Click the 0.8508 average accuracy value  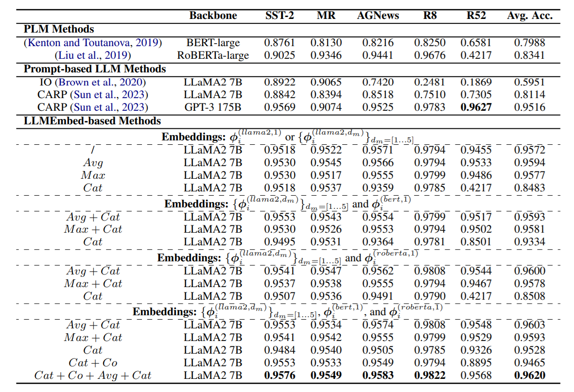530,296
